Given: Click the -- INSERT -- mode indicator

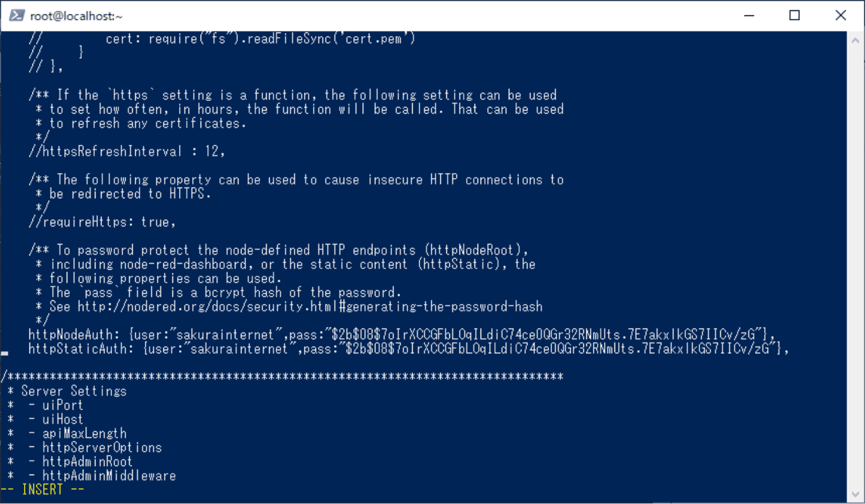Looking at the screenshot, I should [42, 490].
